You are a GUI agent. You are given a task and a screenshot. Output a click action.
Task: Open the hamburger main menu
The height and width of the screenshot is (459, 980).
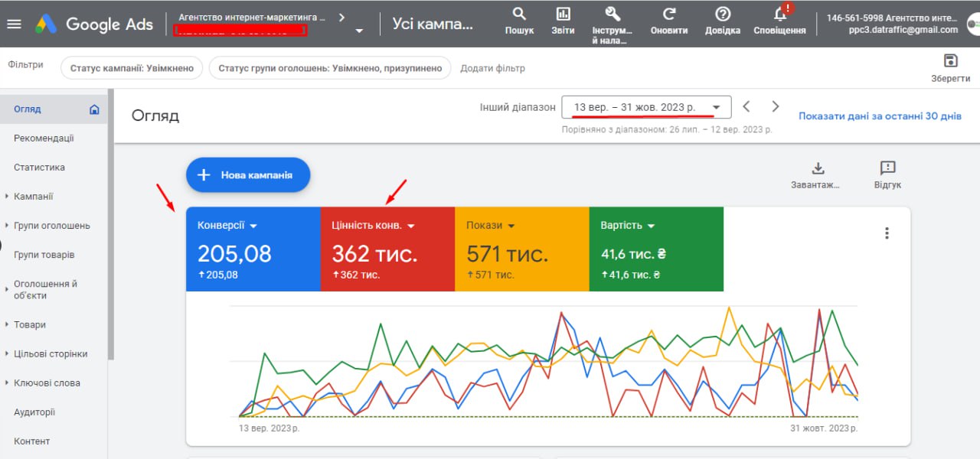(x=14, y=24)
